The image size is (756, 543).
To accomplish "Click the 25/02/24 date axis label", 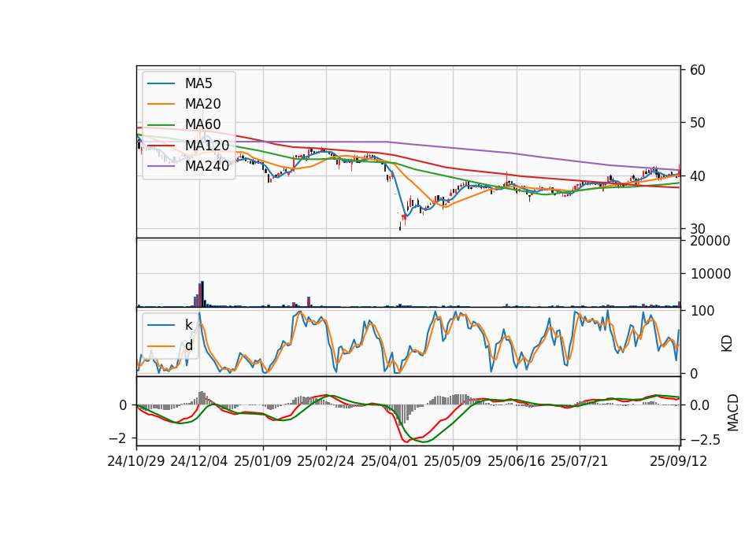I will [326, 461].
